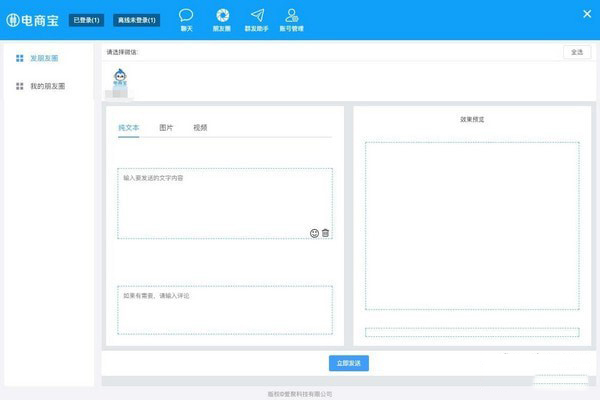Click the 全选 select-all button
Screen dimensions: 600x400
(x=577, y=52)
